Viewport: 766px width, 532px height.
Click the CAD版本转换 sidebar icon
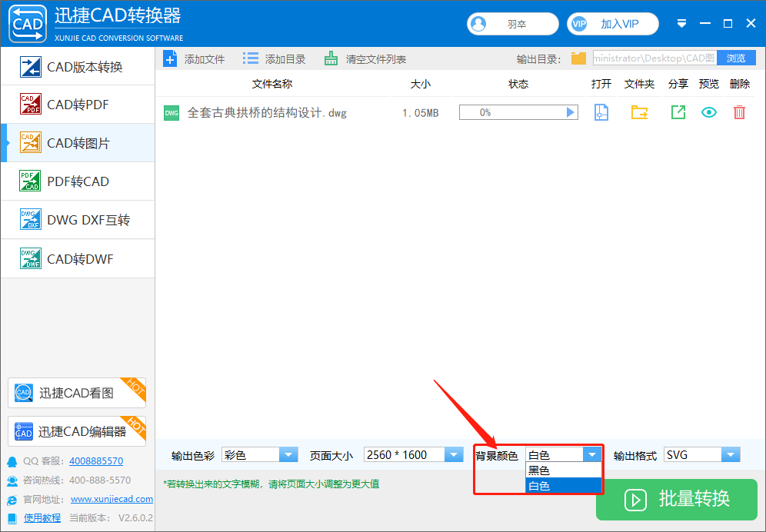[30, 66]
